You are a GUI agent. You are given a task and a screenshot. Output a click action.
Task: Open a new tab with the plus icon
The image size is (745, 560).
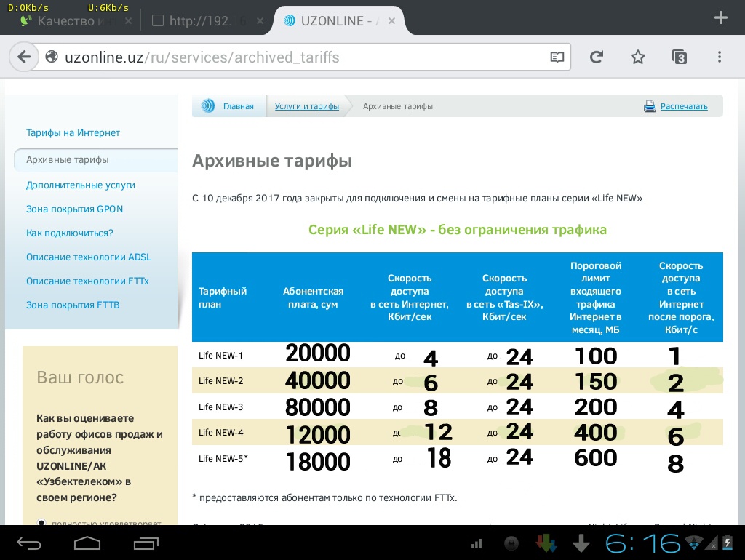point(721,18)
